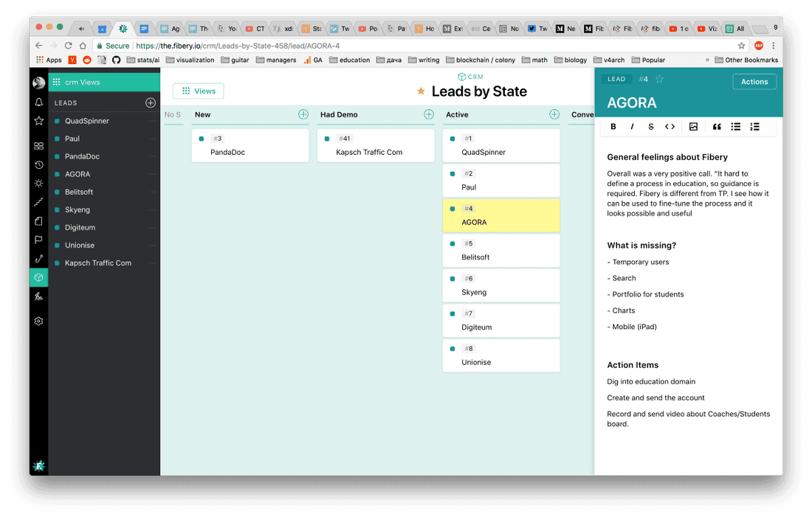
Task: Favorite the AGORA lead with the star
Action: pyautogui.click(x=660, y=78)
